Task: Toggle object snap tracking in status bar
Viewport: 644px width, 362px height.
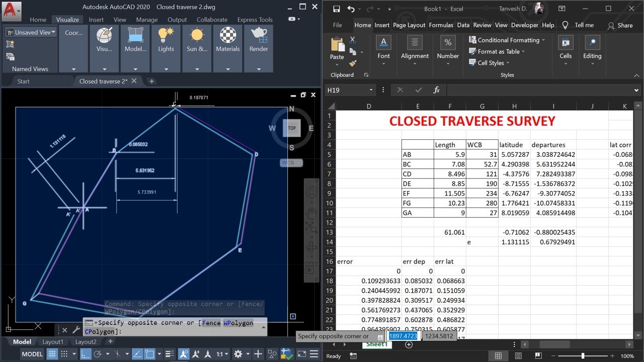Action: [x=137, y=354]
